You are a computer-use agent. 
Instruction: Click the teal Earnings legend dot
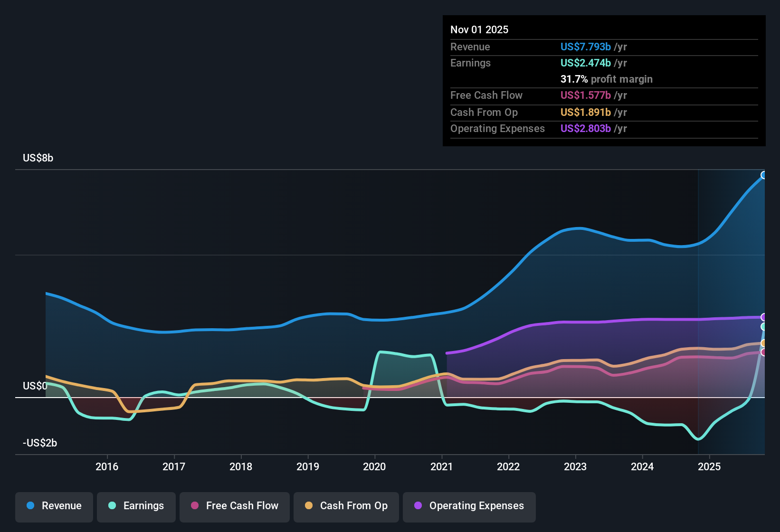(112, 506)
